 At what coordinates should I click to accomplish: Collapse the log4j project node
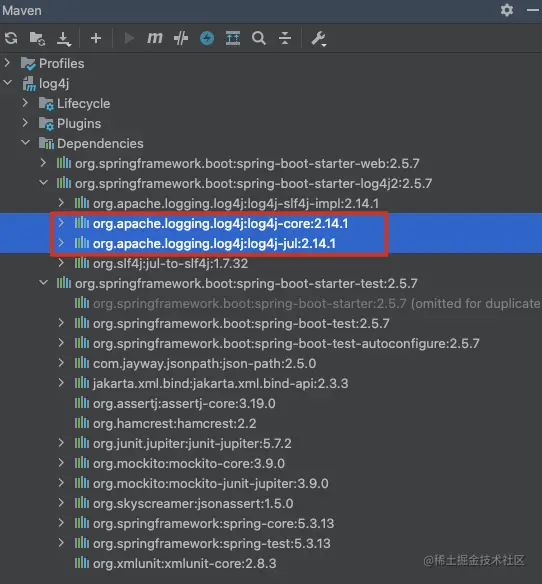[7, 82]
